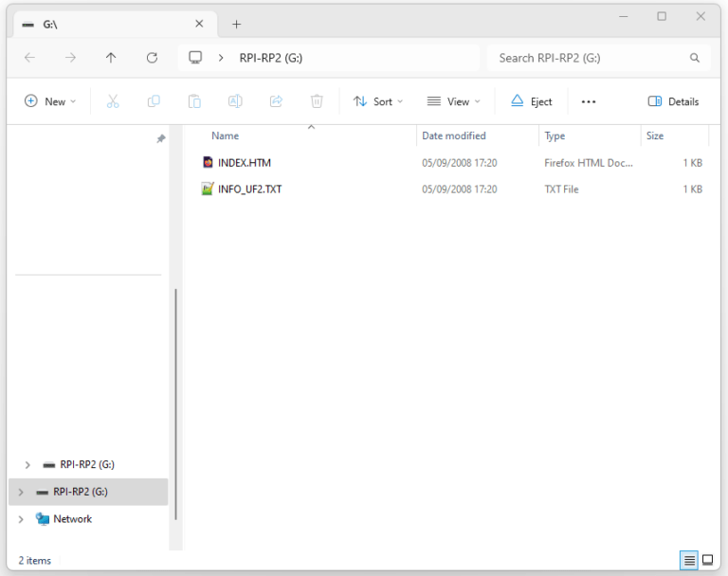Click the INDEX.HTM Firefox file icon
Screen dimensions: 728x576
[208, 162]
